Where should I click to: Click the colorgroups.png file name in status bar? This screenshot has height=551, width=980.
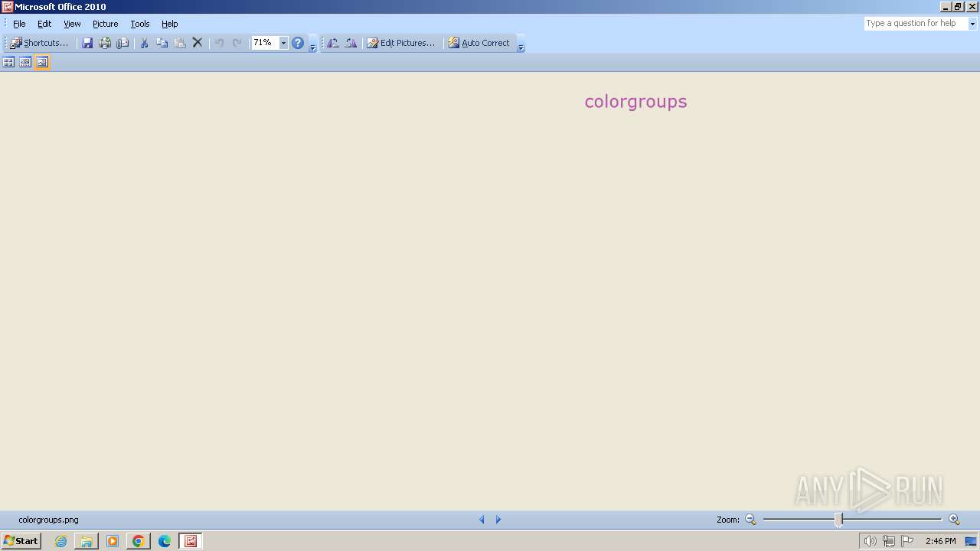48,520
